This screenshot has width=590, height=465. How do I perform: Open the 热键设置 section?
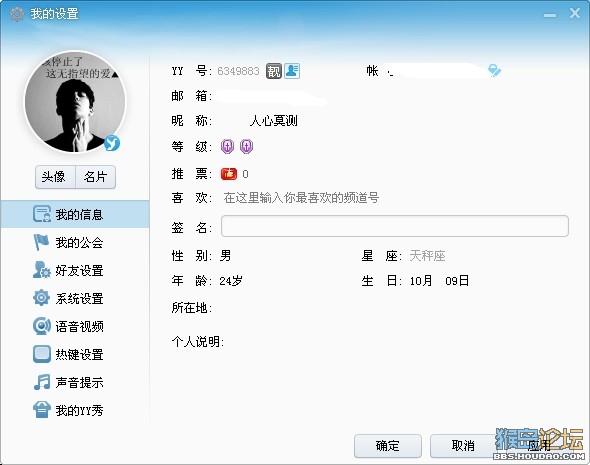(75, 354)
